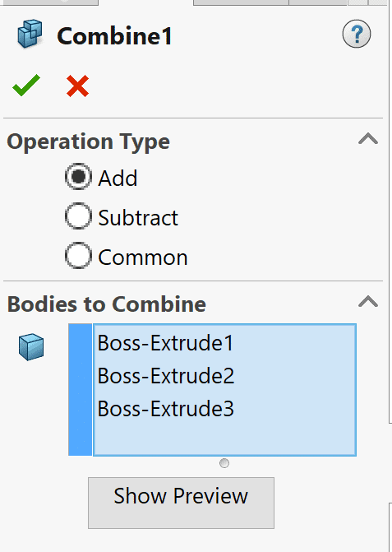Click the solid bodies cube icon

click(x=31, y=347)
